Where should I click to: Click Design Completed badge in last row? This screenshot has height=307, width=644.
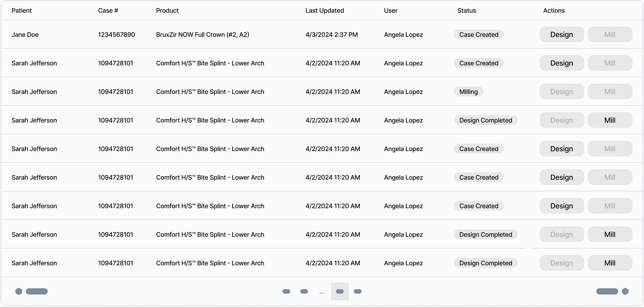pos(486,263)
